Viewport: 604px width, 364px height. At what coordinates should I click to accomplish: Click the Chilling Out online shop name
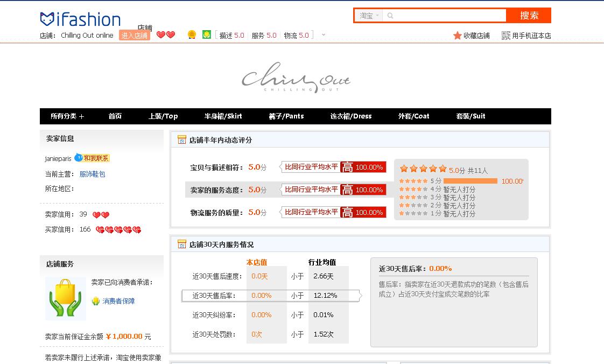click(87, 36)
